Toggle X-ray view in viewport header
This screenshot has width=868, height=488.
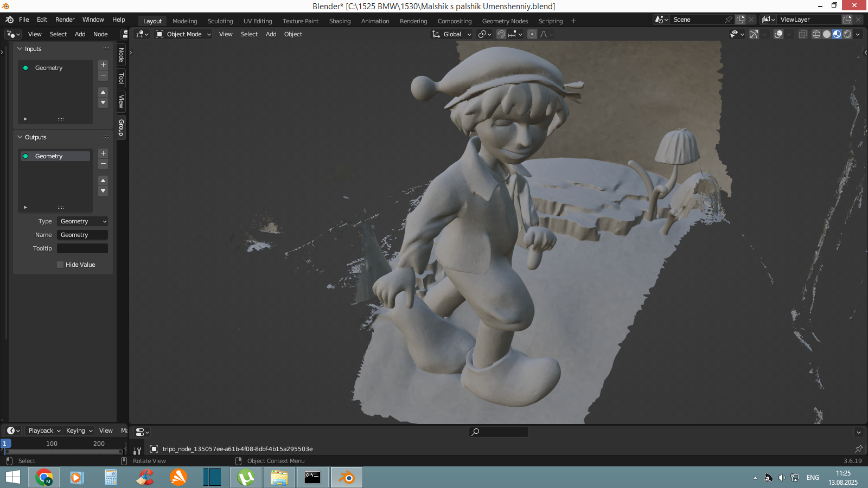pos(802,34)
